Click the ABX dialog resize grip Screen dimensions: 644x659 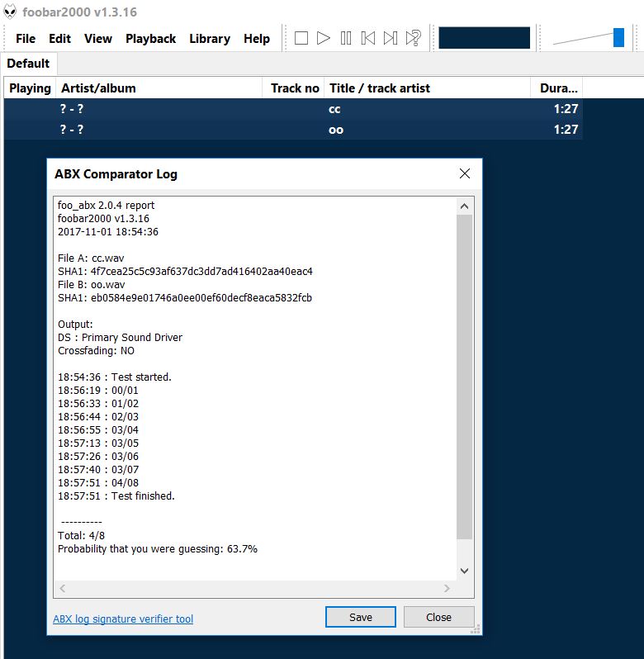pyautogui.click(x=475, y=628)
